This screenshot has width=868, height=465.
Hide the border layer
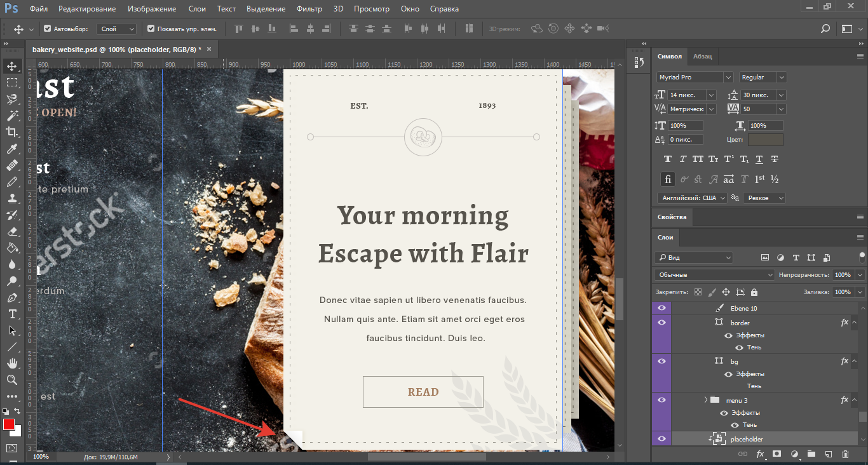click(661, 323)
